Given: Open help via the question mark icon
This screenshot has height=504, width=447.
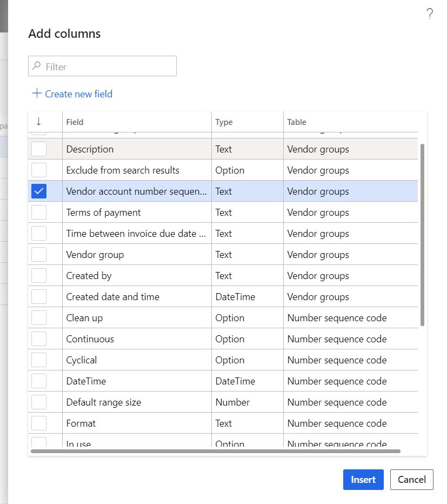Looking at the screenshot, I should (x=430, y=14).
